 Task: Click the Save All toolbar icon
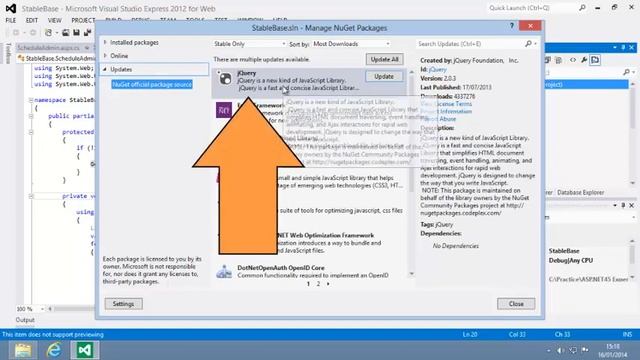87,32
